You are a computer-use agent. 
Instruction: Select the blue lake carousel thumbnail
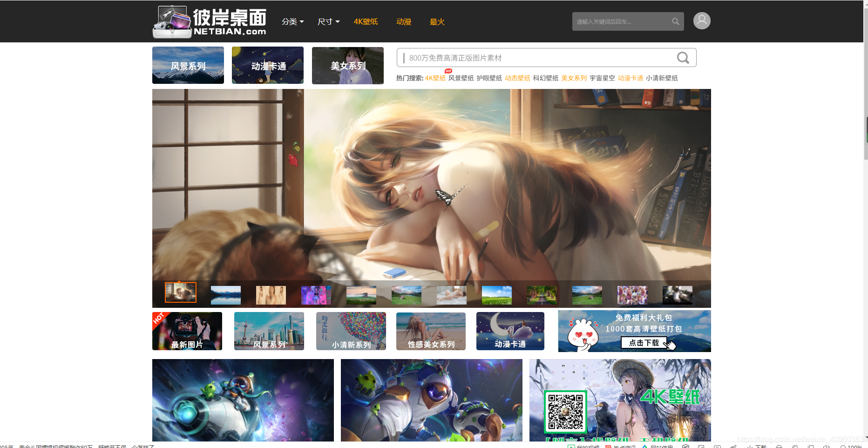[x=226, y=295]
